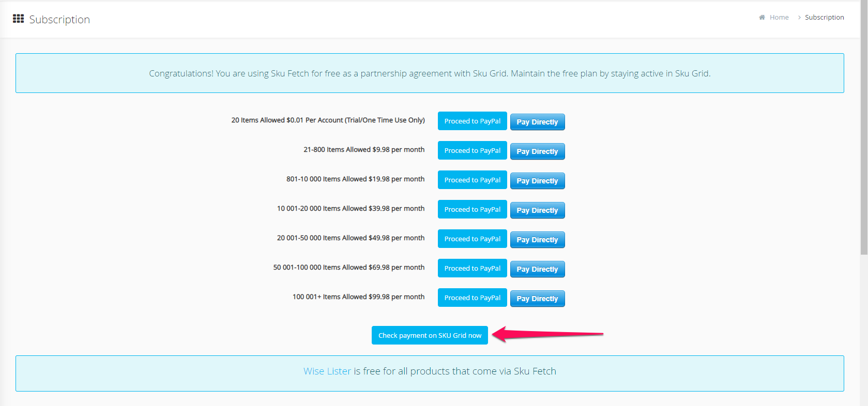Screen dimensions: 868x406
Task: Pay Directly for 50 001-100 000 Items plan
Action: (x=537, y=269)
